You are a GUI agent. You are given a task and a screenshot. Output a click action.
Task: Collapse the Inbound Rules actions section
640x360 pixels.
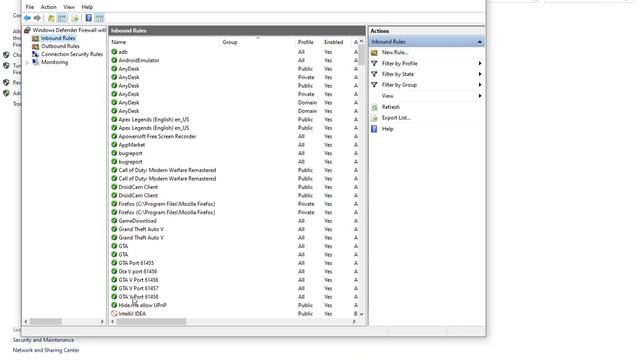[480, 42]
